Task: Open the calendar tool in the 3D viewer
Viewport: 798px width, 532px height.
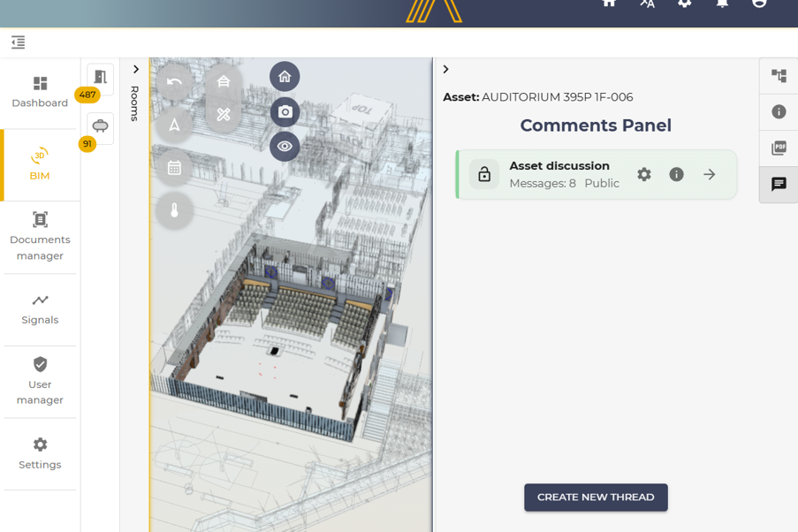Action: (174, 167)
